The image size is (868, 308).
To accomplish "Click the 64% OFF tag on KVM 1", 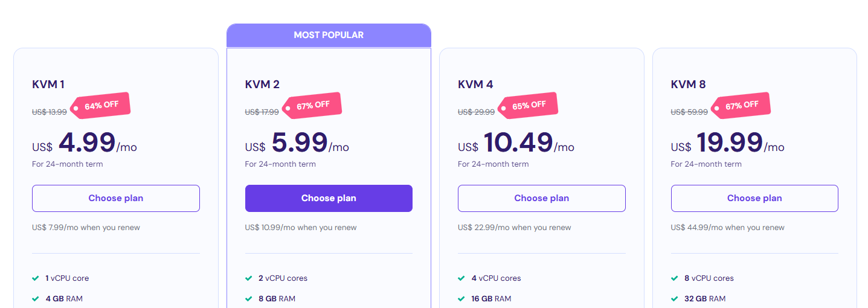I will (101, 106).
